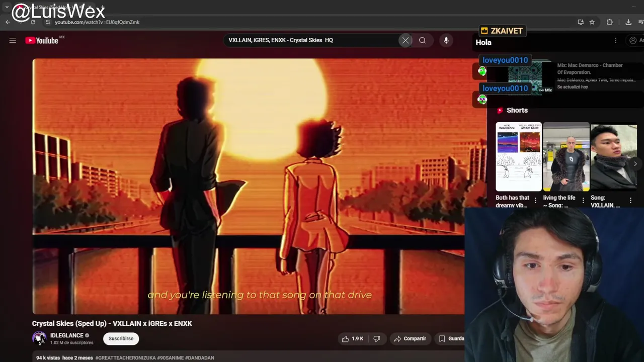The width and height of the screenshot is (644, 362).
Task: Bookmark this page with the star icon
Action: coord(592,22)
